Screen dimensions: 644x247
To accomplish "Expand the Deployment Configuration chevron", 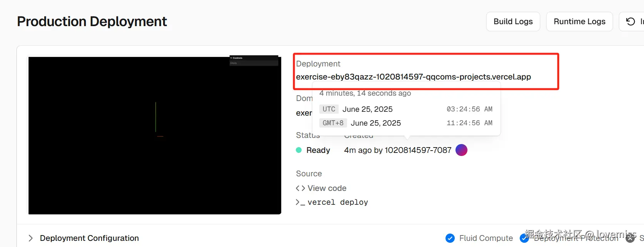I will [31, 238].
